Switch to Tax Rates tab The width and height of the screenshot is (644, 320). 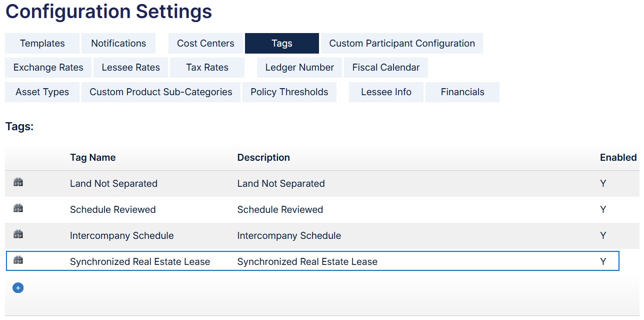click(207, 68)
